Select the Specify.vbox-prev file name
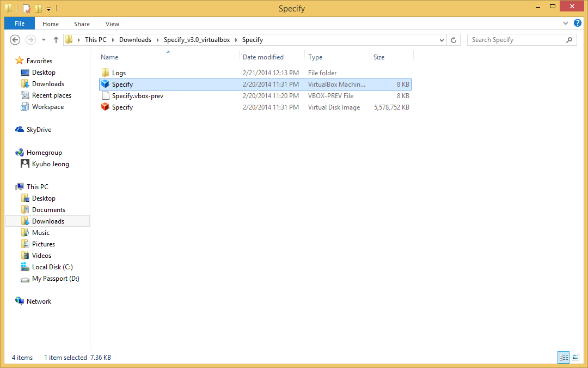Image resolution: width=588 pixels, height=368 pixels. tap(138, 96)
